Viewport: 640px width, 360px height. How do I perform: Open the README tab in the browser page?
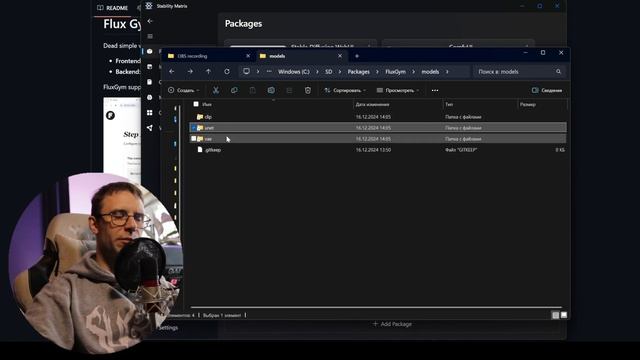(x=113, y=8)
